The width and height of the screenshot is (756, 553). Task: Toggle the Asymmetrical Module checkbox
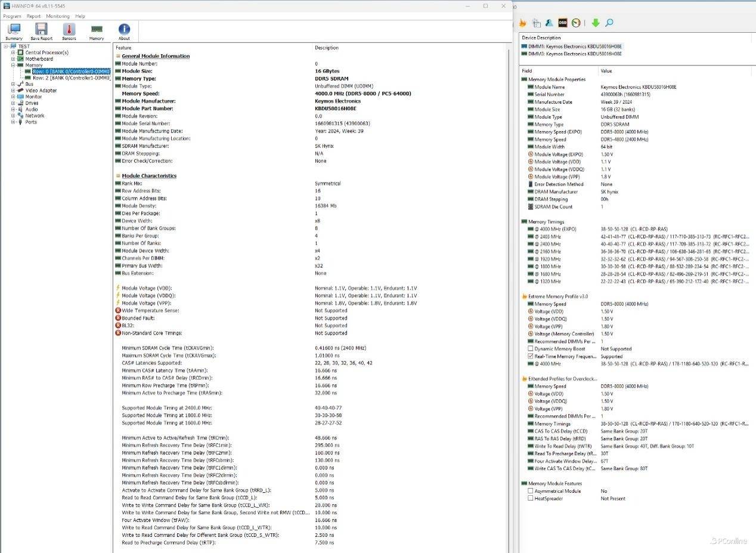tap(531, 491)
